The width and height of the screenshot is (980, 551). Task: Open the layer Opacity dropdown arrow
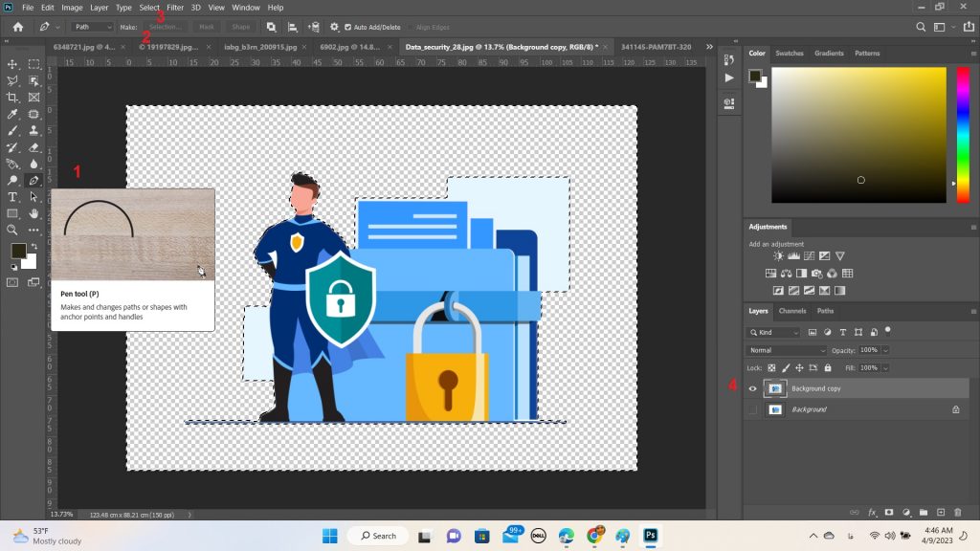coord(886,350)
